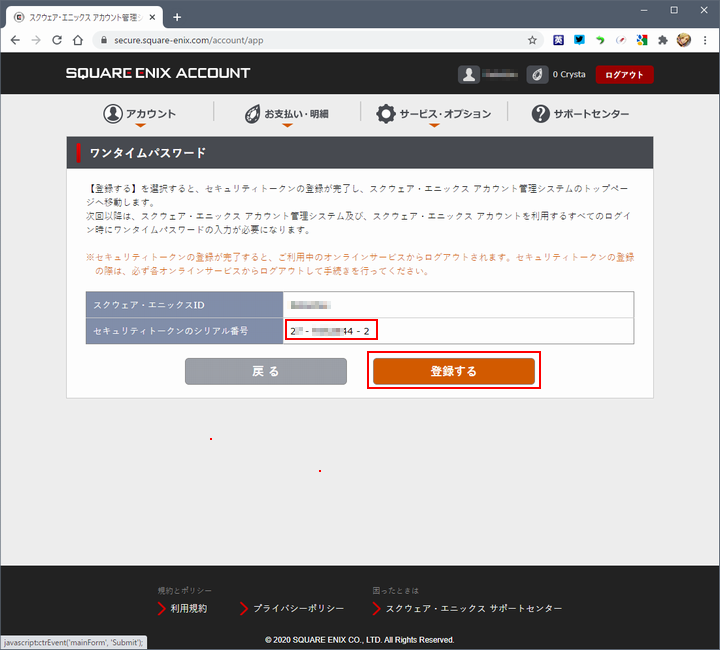Click the security token serial number value
This screenshot has width=720, height=650.
[330, 331]
